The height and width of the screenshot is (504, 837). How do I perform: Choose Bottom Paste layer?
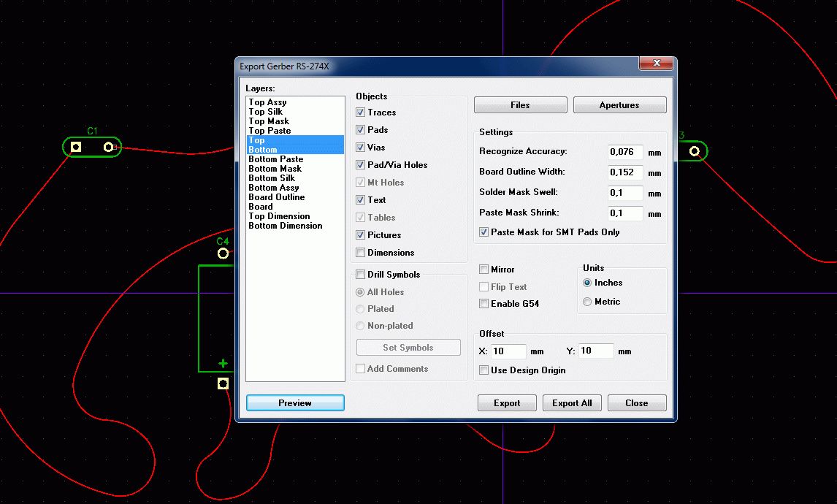tap(275, 159)
